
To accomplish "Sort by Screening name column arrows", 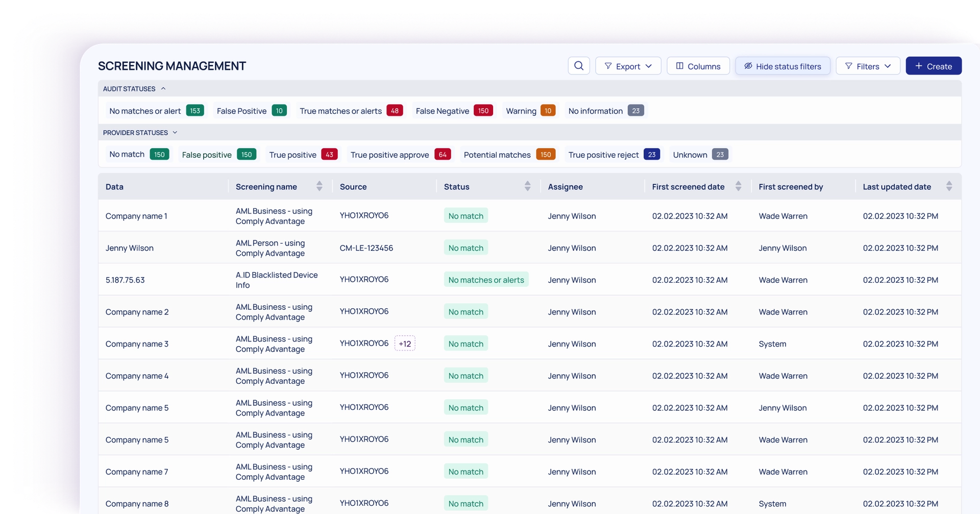I will tap(319, 186).
